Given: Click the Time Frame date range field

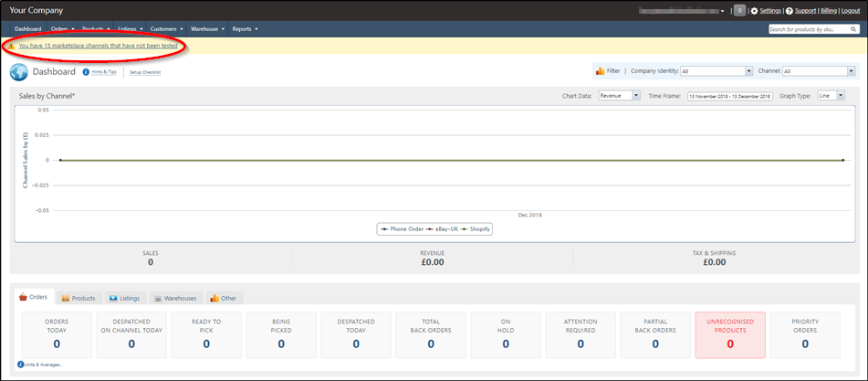Looking at the screenshot, I should (x=730, y=96).
